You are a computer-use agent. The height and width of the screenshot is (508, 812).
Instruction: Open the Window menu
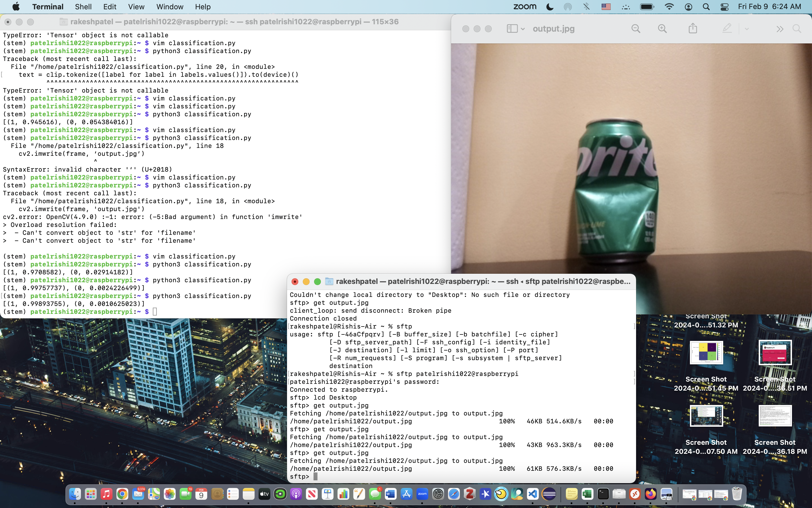click(170, 7)
